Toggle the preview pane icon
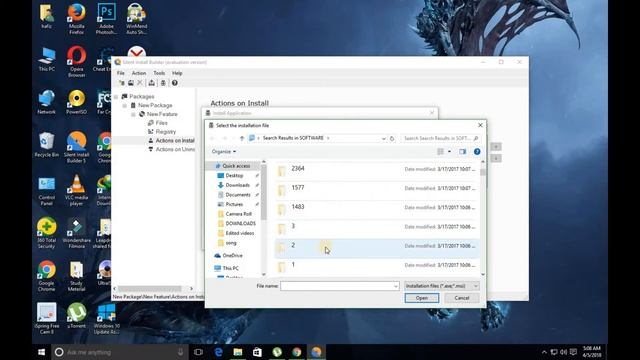Screen dimensions: 640x360 [462, 151]
